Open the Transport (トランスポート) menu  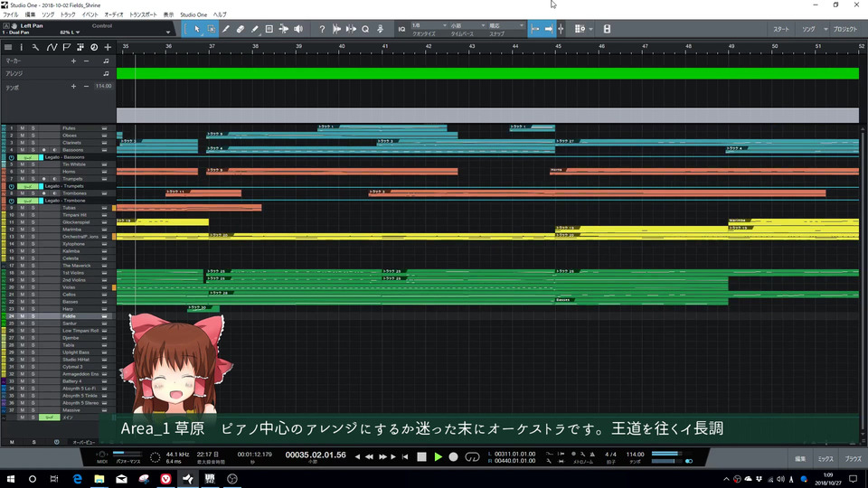pyautogui.click(x=143, y=15)
